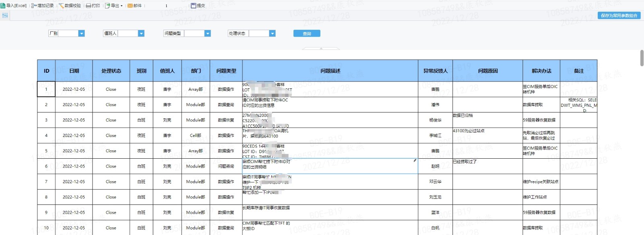Screen dimensions: 644x235
Task: Open the 处理状态 dropdown list
Action: (x=272, y=33)
